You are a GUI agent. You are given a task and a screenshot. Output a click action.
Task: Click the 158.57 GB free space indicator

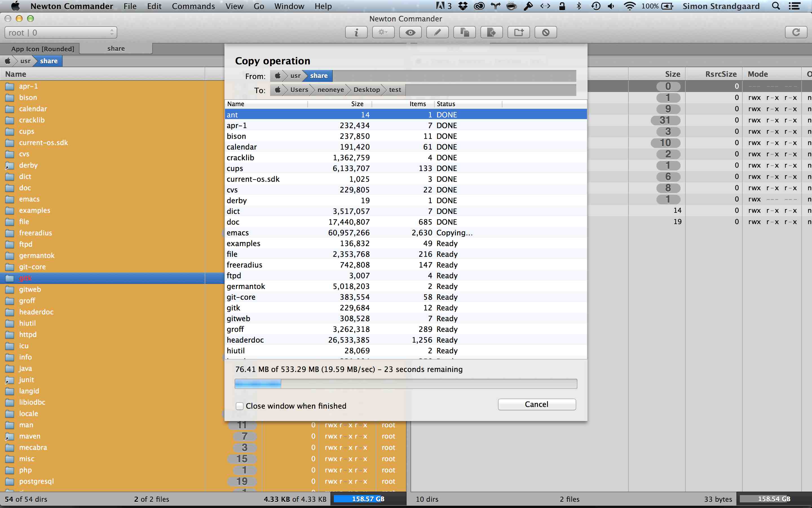point(368,499)
